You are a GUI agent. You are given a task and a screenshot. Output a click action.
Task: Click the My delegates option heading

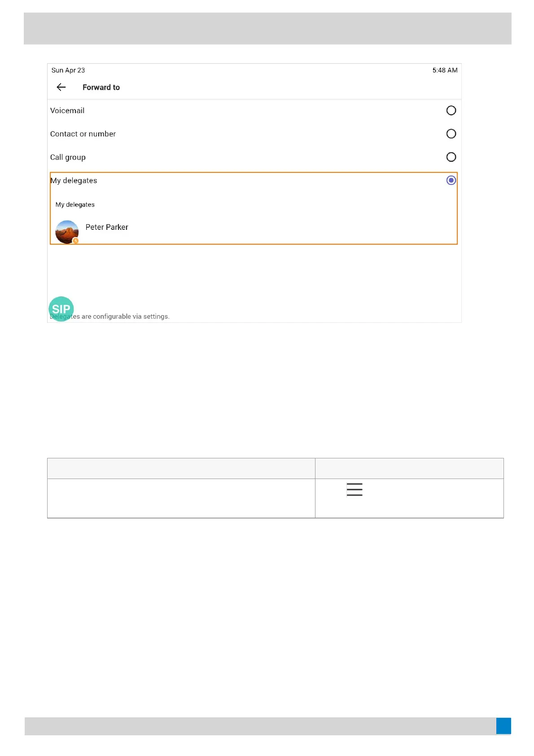pos(74,180)
